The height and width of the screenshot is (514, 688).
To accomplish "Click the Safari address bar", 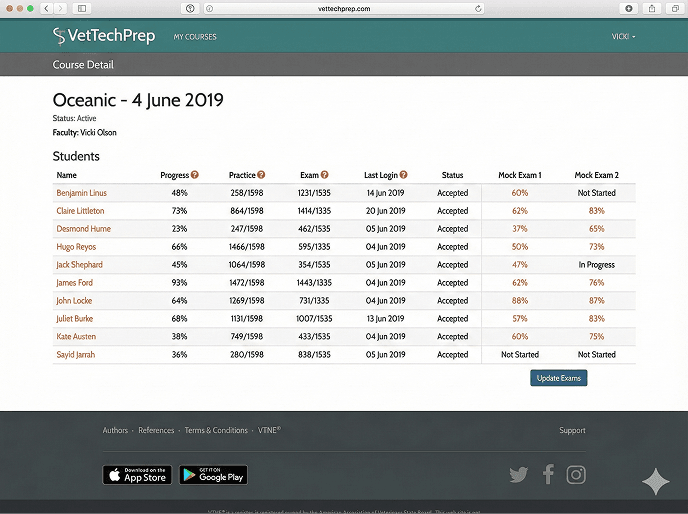I will [343, 8].
